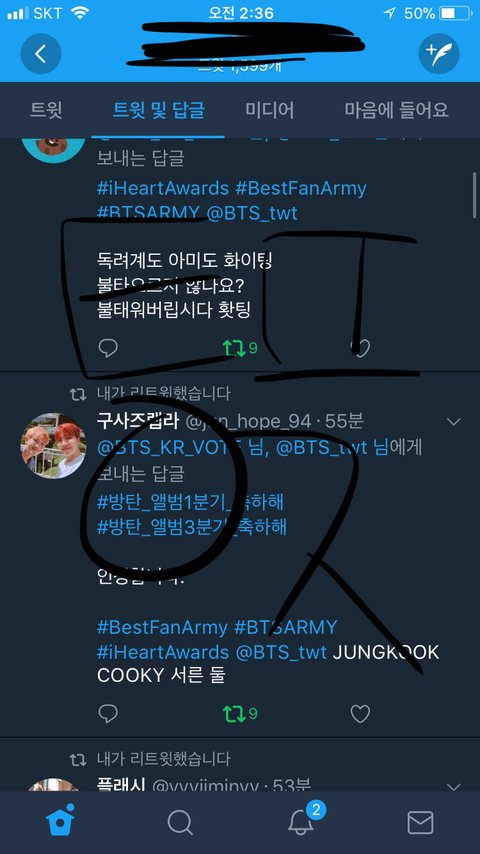Screen dimensions: 480x854
Task: Switch to the 트윗 tab
Action: [x=46, y=110]
